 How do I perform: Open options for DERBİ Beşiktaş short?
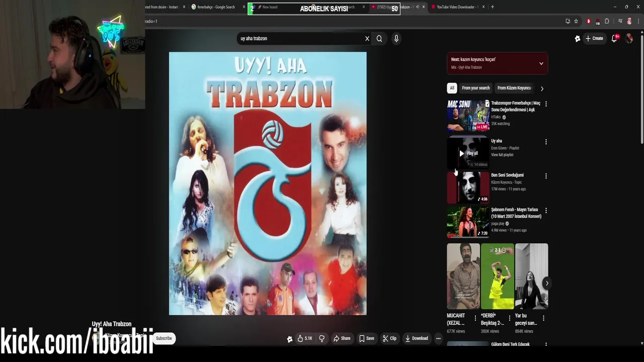tap(509, 318)
